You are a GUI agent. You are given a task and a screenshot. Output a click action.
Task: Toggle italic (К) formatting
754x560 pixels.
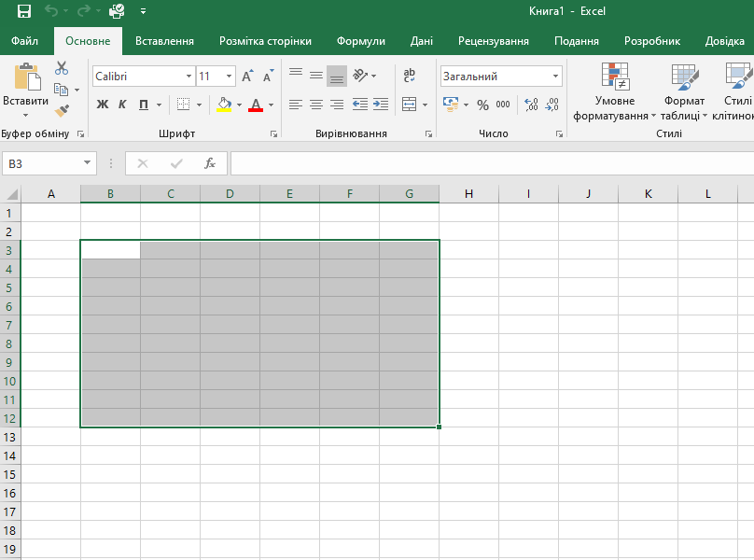click(x=122, y=105)
